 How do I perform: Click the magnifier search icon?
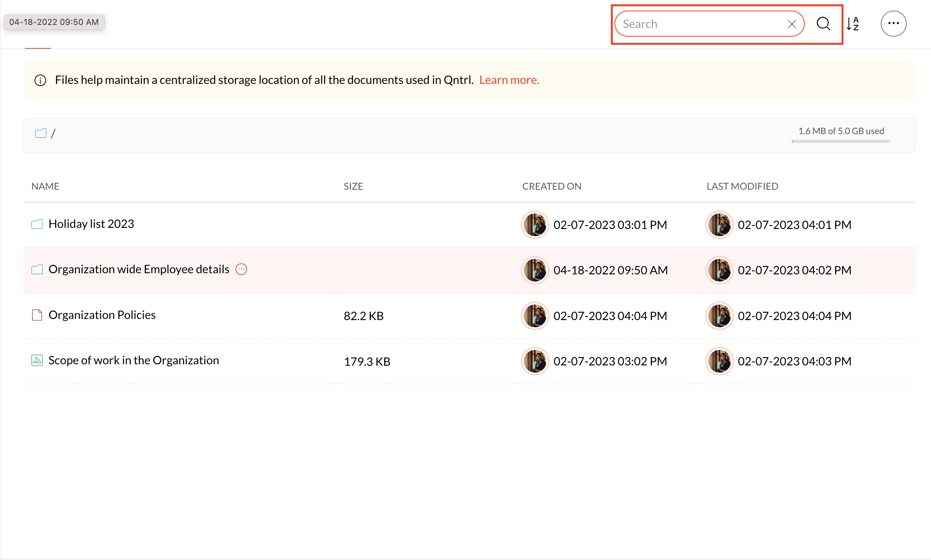(x=823, y=24)
